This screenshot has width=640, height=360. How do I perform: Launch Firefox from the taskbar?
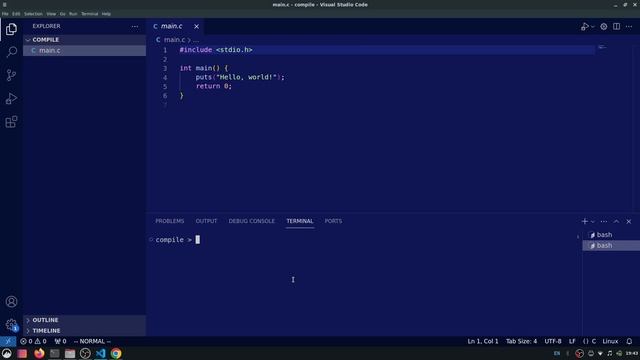(39, 353)
